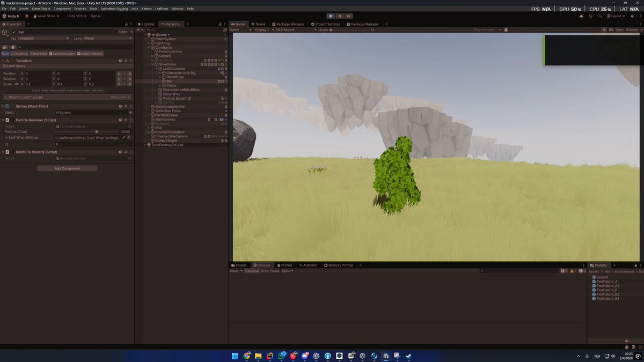Open Transform component preset selector icon

pos(126,61)
